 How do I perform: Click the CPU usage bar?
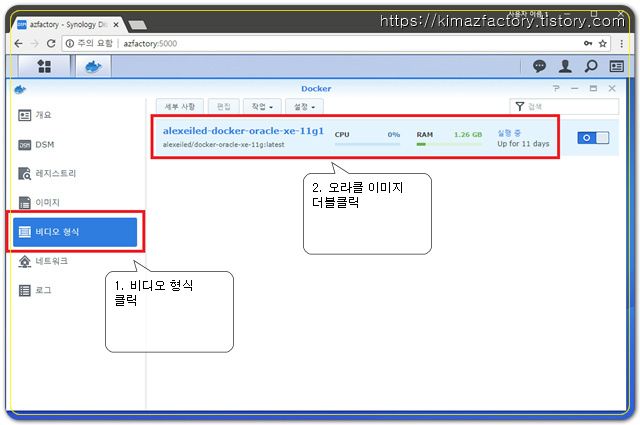coord(367,144)
